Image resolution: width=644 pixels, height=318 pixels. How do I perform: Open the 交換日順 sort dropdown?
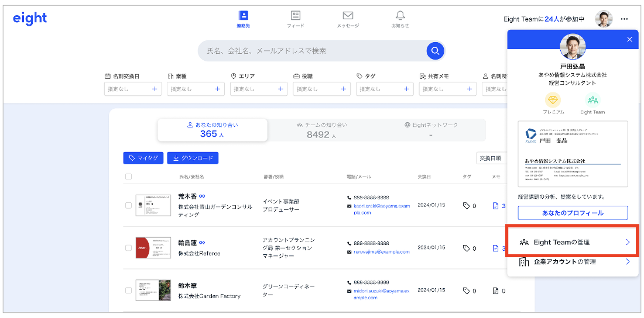tap(491, 158)
